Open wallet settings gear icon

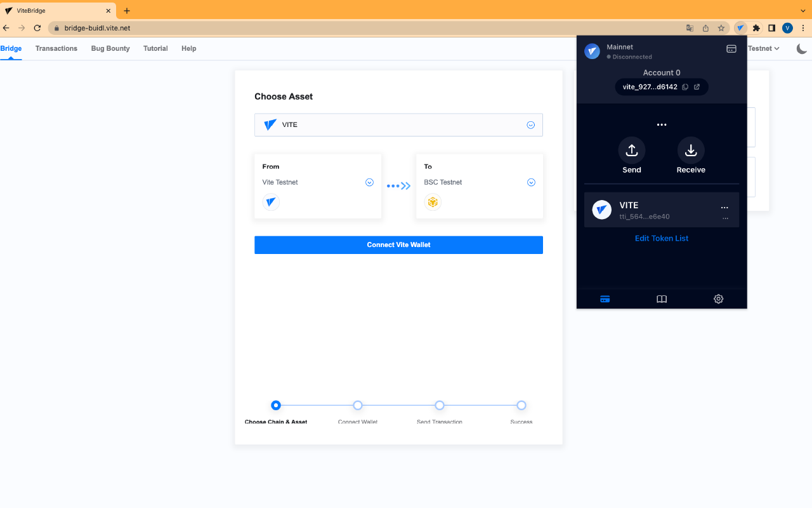pyautogui.click(x=718, y=299)
